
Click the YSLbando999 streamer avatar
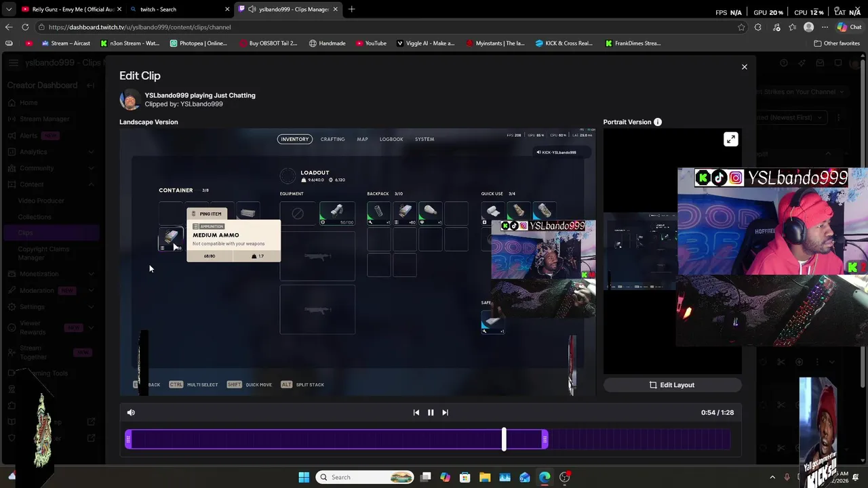click(x=130, y=100)
